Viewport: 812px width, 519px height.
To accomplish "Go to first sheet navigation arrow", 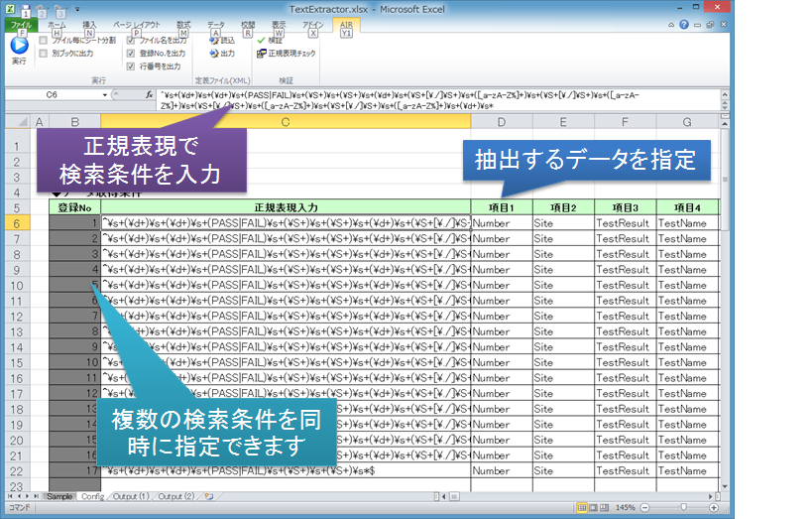I will click(10, 496).
